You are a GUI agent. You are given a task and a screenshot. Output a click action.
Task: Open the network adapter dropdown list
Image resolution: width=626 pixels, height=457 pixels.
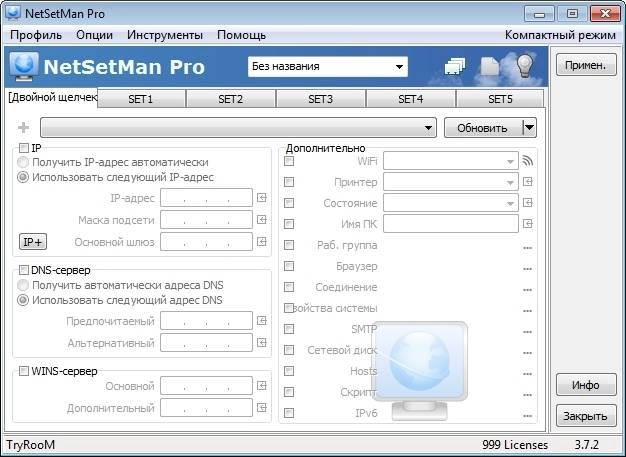tap(238, 128)
